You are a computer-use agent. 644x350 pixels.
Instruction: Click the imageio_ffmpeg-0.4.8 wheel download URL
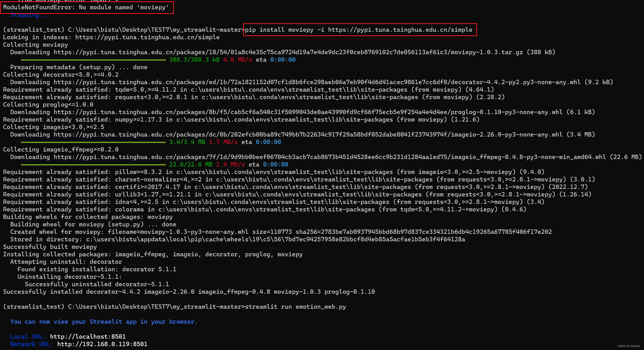(x=330, y=157)
